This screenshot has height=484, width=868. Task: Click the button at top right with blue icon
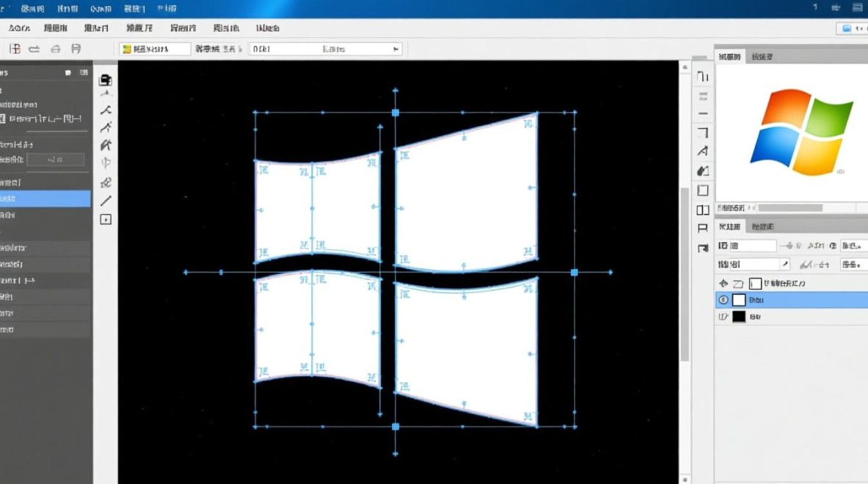(x=851, y=28)
